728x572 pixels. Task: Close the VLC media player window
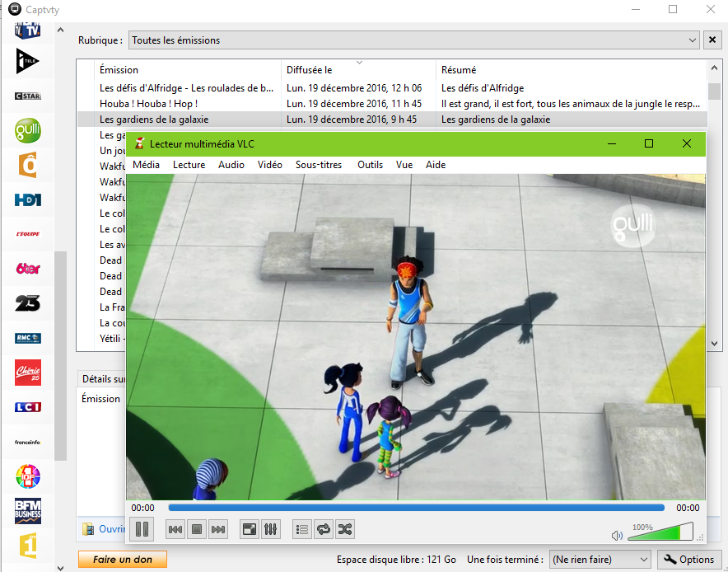coord(687,143)
